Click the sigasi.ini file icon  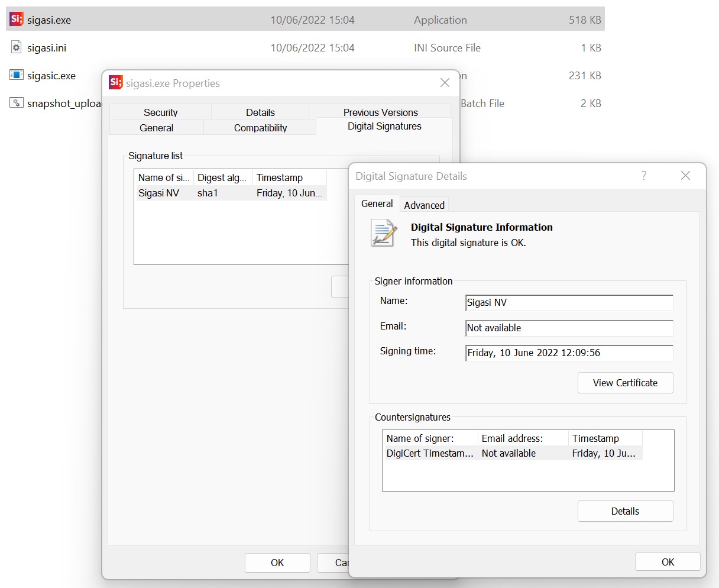[17, 47]
